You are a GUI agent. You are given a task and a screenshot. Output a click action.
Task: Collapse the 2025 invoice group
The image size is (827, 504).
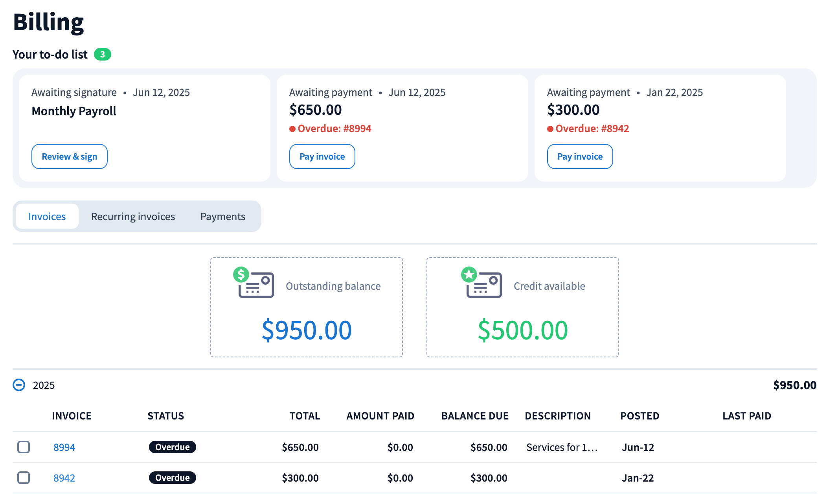[x=19, y=385]
